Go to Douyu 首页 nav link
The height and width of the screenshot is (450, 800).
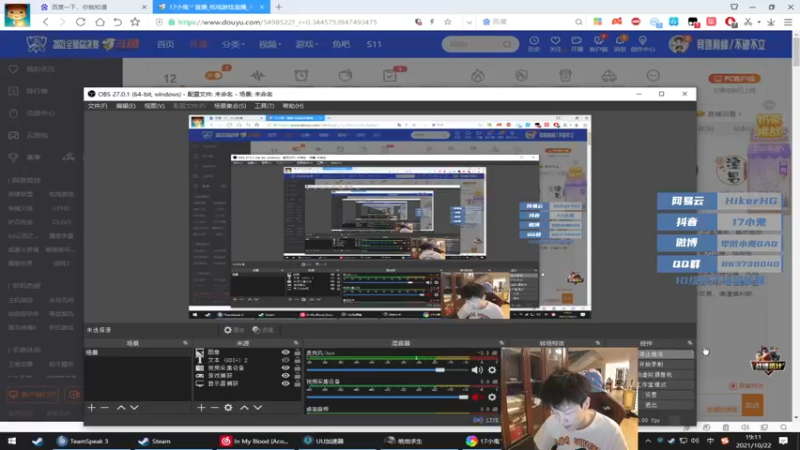pyautogui.click(x=165, y=44)
